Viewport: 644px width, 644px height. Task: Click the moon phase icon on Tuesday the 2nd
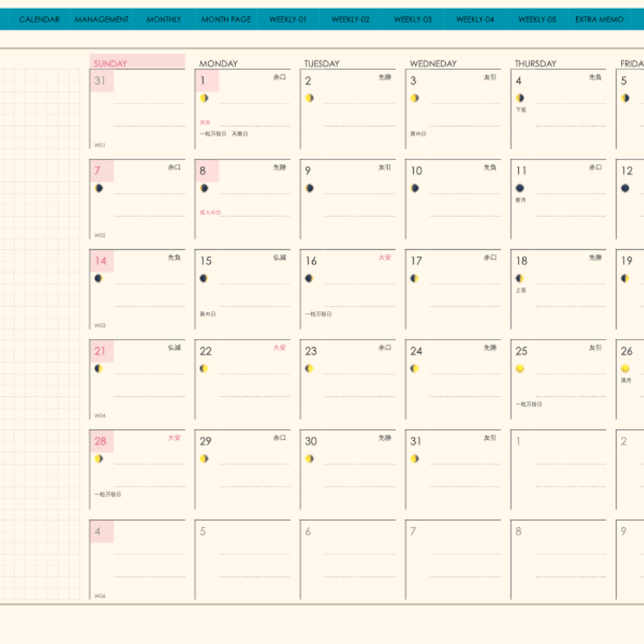(309, 98)
